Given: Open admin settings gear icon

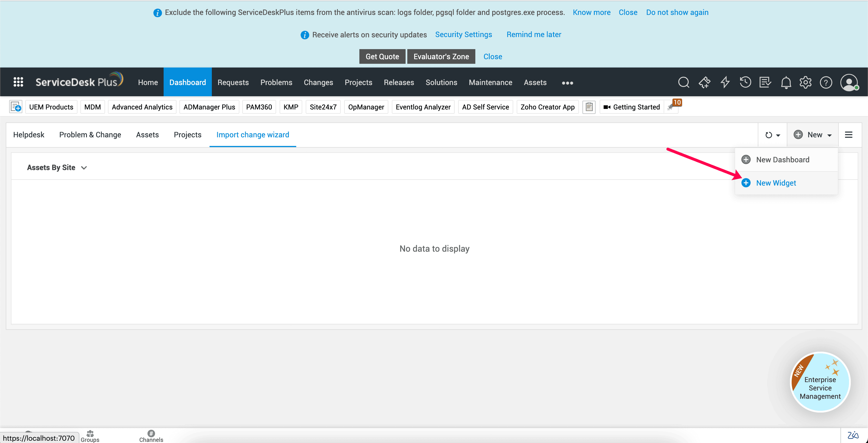Looking at the screenshot, I should tap(805, 82).
